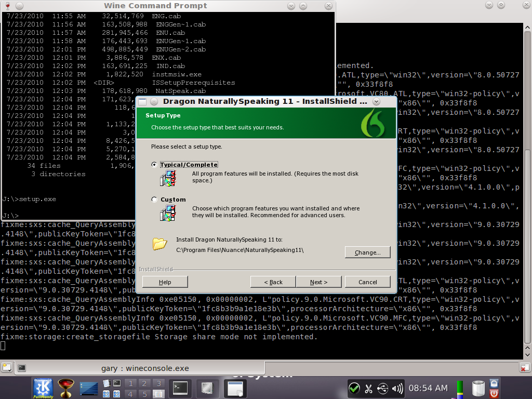Switch to virtual desktop 5
This screenshot has width=532, height=399.
[144, 394]
